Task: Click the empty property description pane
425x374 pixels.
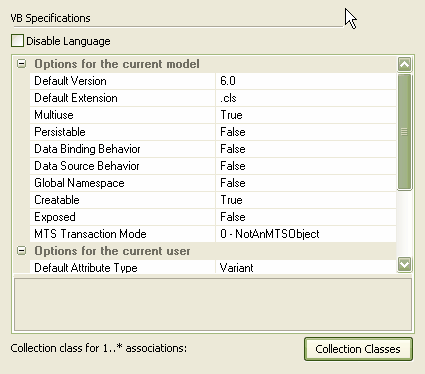Action: click(213, 305)
